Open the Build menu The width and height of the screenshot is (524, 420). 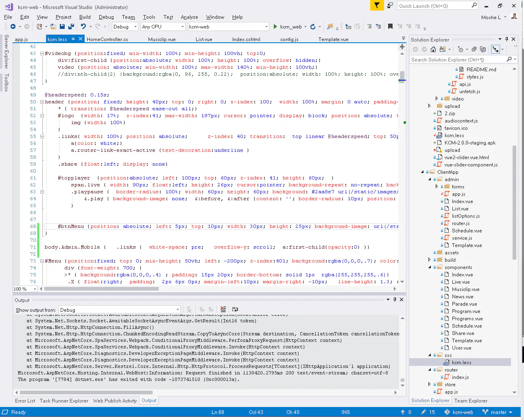85,17
